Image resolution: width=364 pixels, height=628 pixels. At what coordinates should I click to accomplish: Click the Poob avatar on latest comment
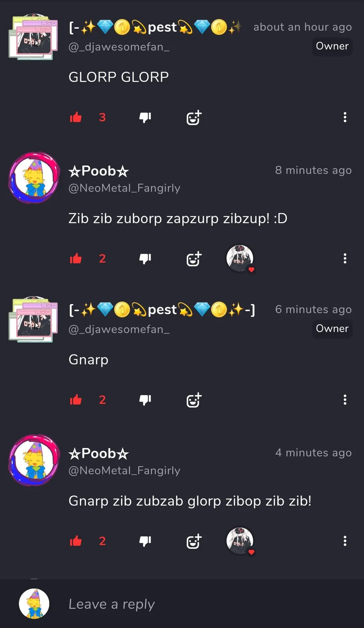pyautogui.click(x=34, y=460)
